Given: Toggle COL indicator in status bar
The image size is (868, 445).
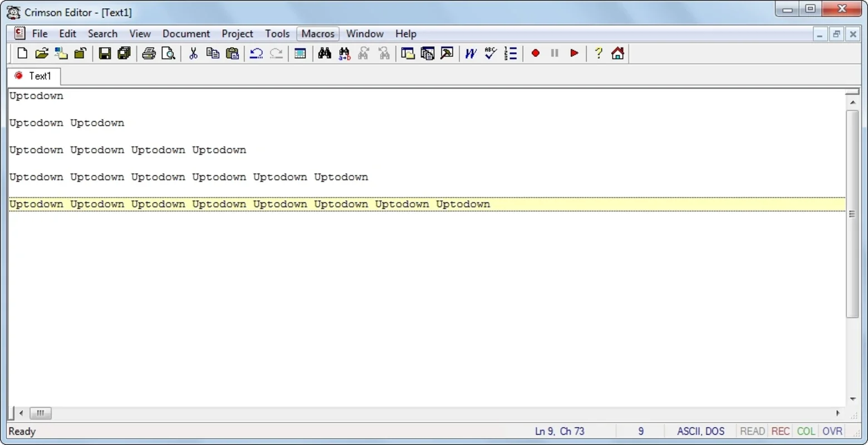Looking at the screenshot, I should pyautogui.click(x=806, y=431).
